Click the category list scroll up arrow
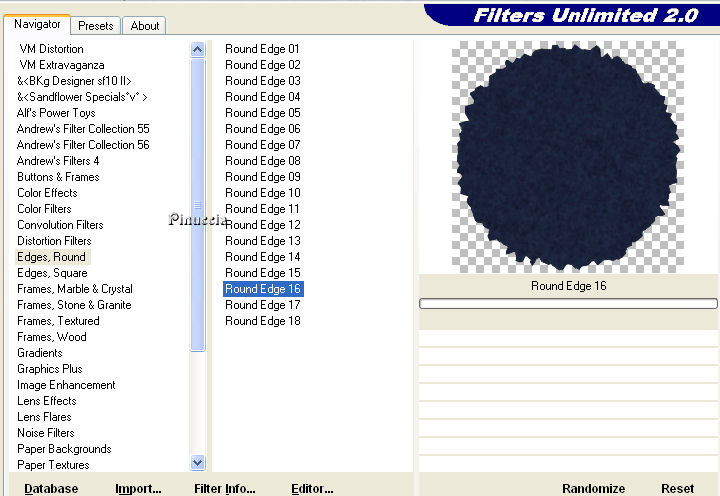 pos(197,50)
